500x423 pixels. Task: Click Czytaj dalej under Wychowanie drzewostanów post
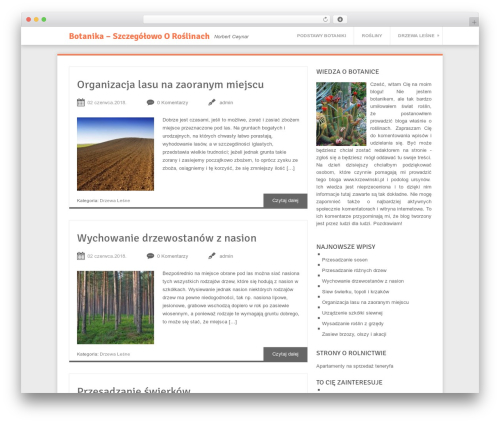pos(285,354)
